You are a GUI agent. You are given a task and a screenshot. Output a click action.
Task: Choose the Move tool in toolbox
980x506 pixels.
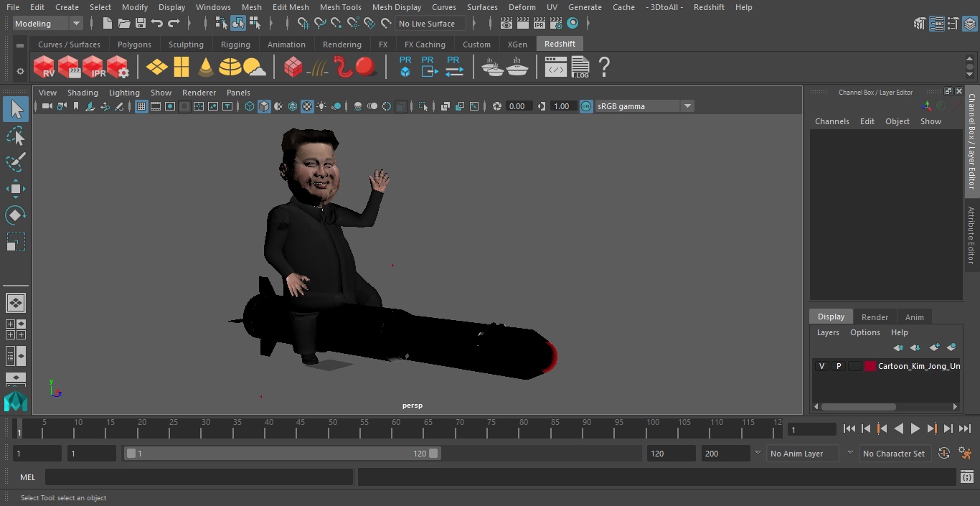pyautogui.click(x=16, y=189)
